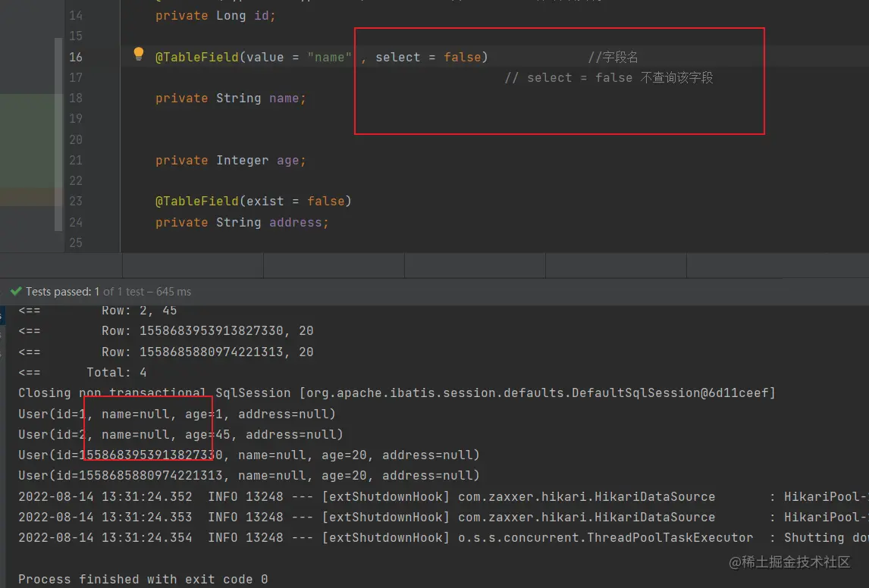Image resolution: width=869 pixels, height=588 pixels.
Task: Click line number 21 in gutter
Action: pyautogui.click(x=76, y=160)
